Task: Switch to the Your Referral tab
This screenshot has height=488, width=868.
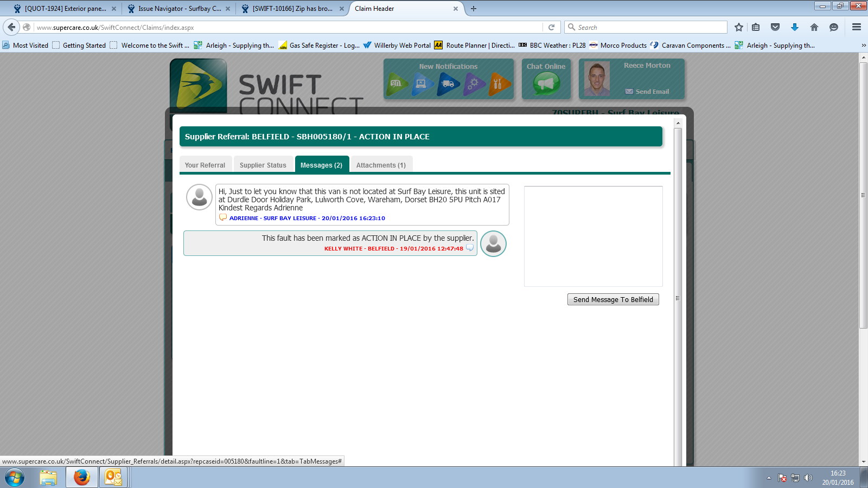Action: 205,165
